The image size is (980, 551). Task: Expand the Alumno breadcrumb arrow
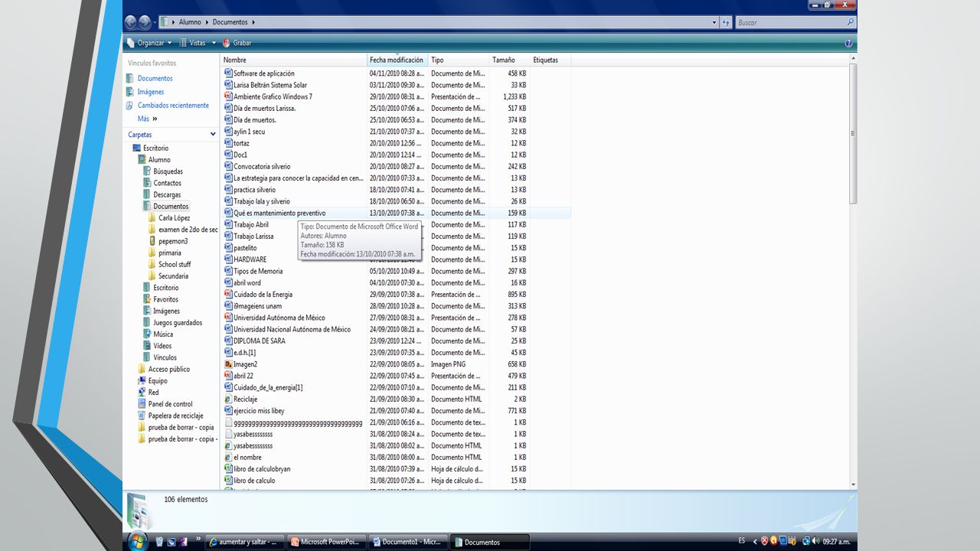[x=207, y=22]
